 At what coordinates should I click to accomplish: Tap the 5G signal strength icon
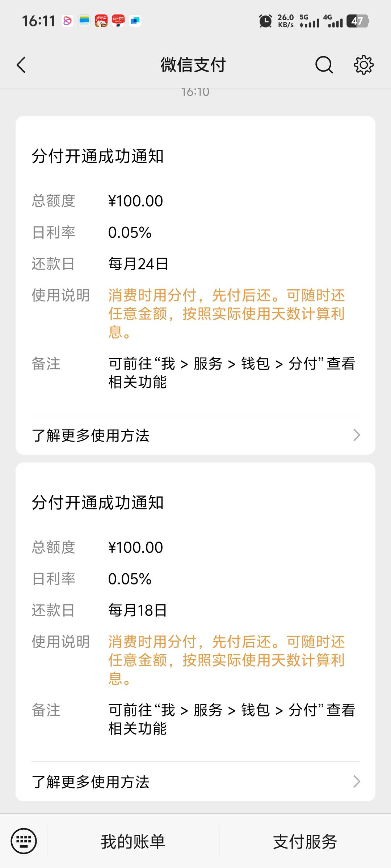click(310, 21)
